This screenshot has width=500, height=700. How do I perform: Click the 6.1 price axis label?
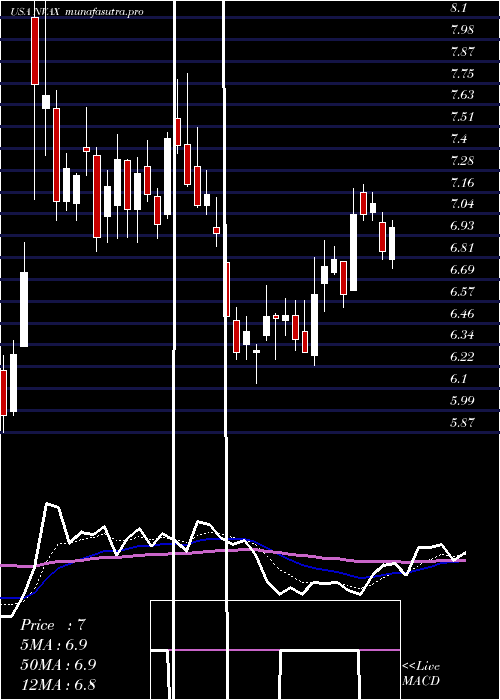pyautogui.click(x=459, y=379)
